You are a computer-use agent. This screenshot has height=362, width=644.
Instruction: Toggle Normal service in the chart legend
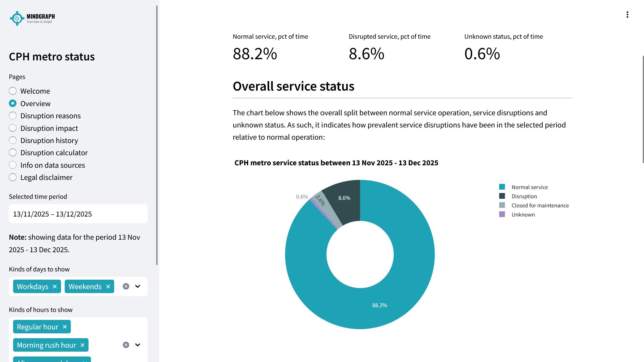(530, 187)
